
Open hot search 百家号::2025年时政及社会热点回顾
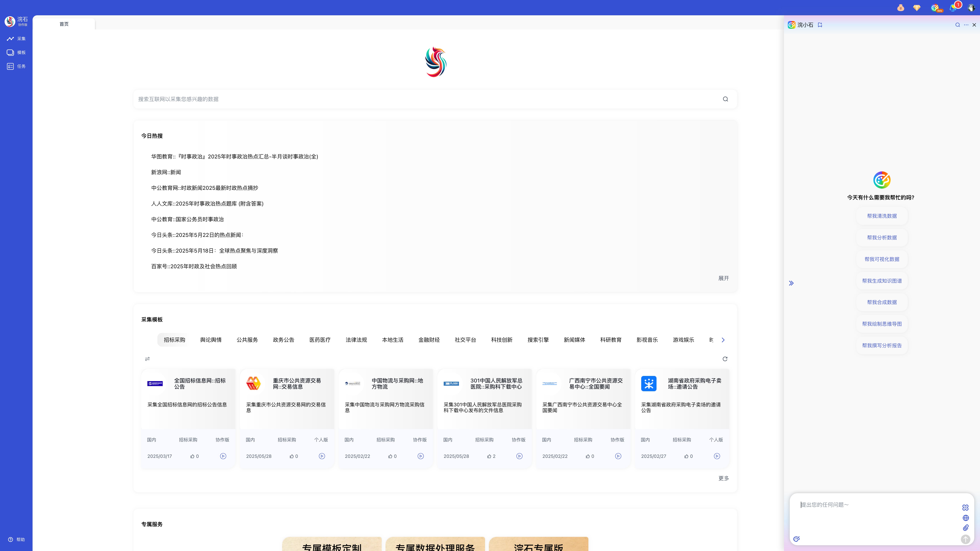click(x=194, y=267)
